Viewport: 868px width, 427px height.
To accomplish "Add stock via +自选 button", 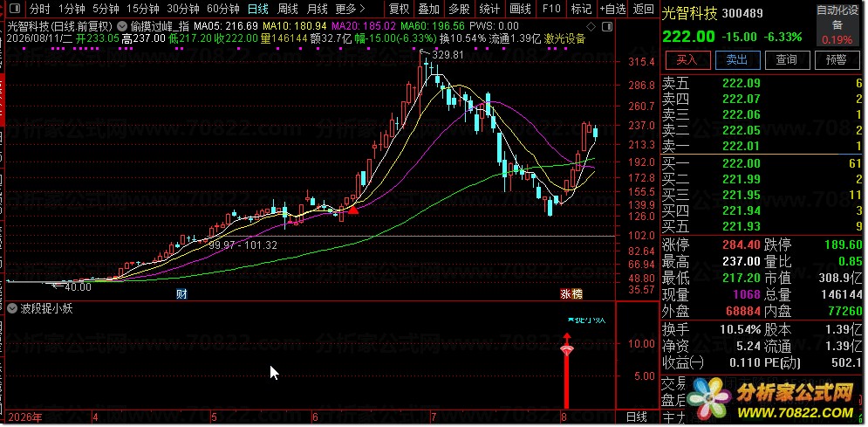I will tap(612, 9).
